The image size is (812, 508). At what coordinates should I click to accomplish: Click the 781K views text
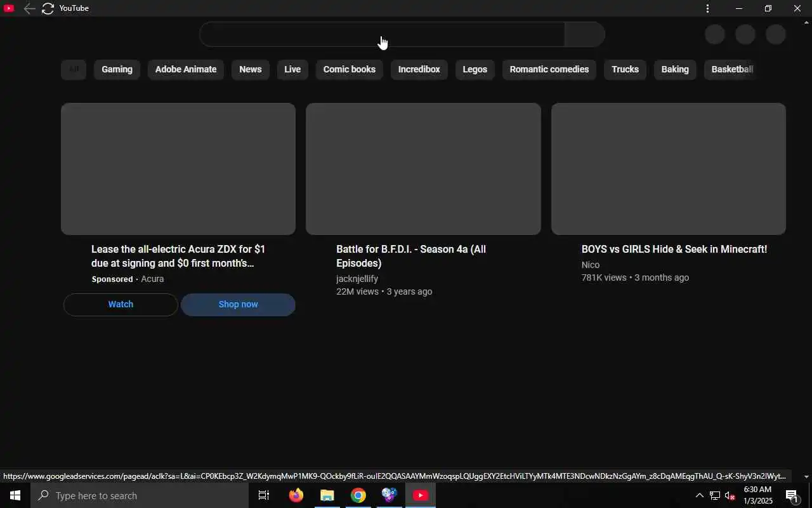(604, 277)
